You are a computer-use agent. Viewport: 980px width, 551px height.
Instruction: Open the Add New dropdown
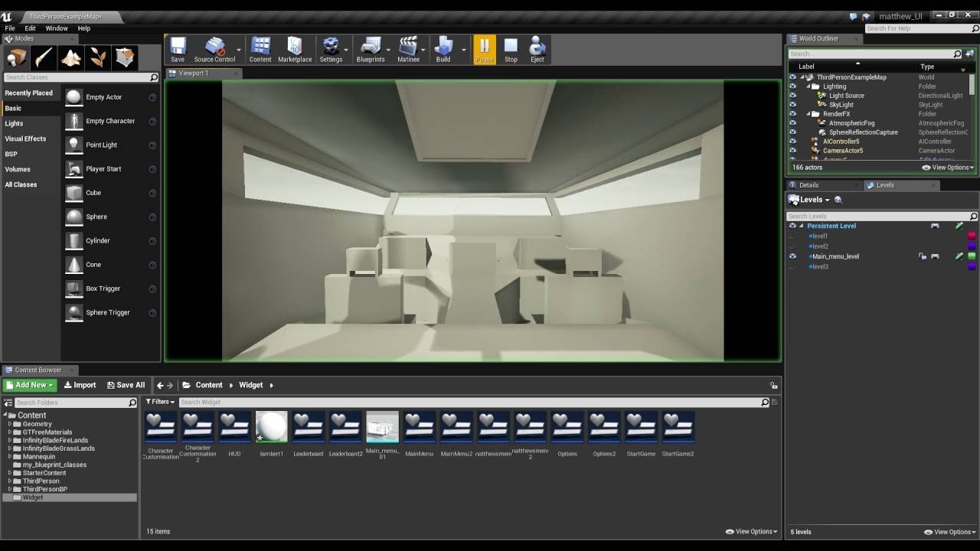point(29,385)
